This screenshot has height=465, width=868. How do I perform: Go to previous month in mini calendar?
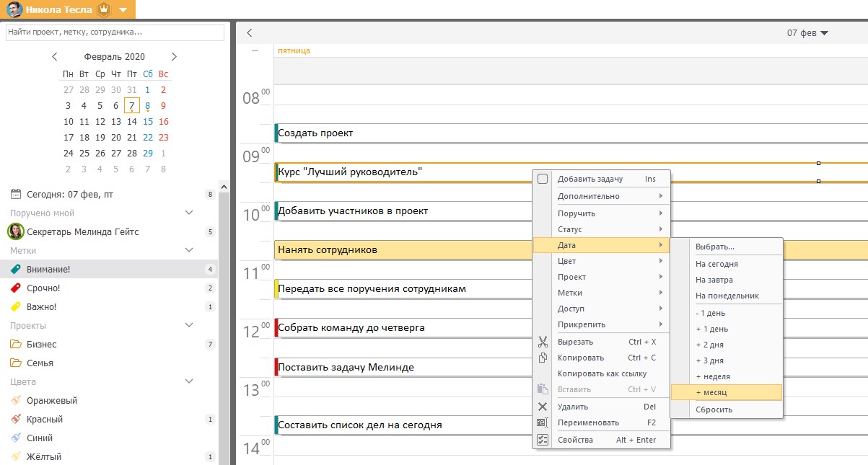tap(55, 57)
